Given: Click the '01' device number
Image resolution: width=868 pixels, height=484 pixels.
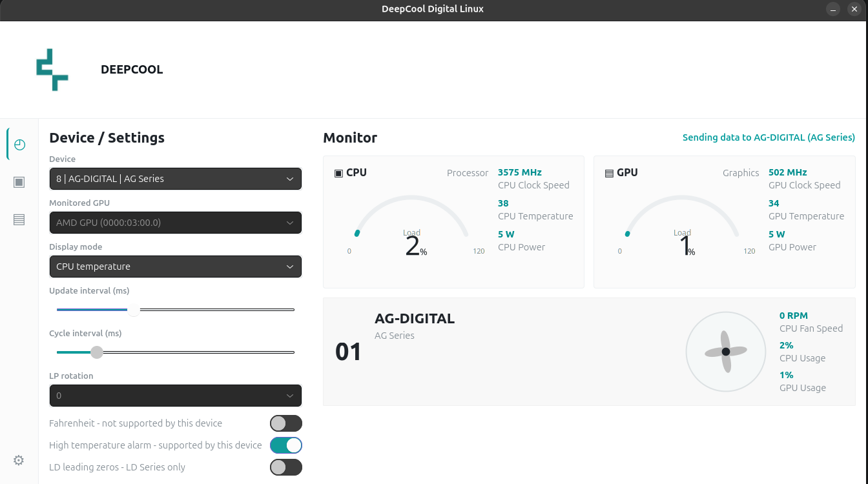Looking at the screenshot, I should [349, 352].
